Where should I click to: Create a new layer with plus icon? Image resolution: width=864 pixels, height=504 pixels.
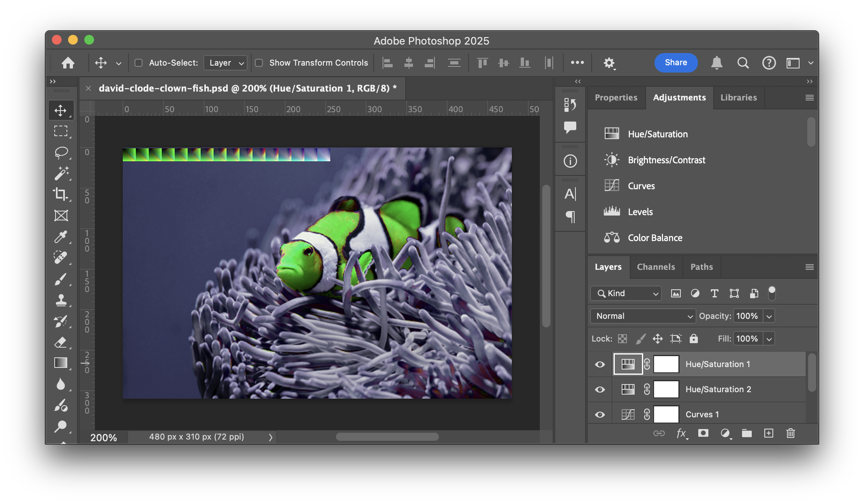click(768, 433)
